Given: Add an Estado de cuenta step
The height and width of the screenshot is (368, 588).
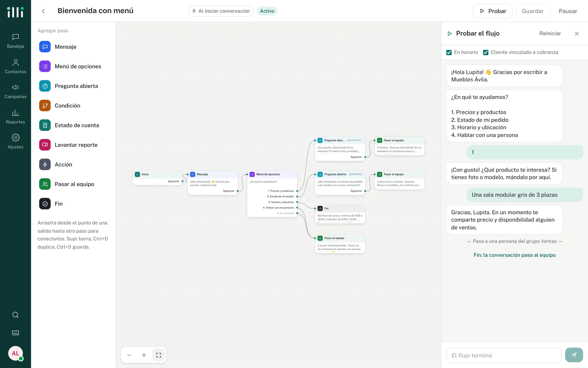Looking at the screenshot, I should click(73, 125).
